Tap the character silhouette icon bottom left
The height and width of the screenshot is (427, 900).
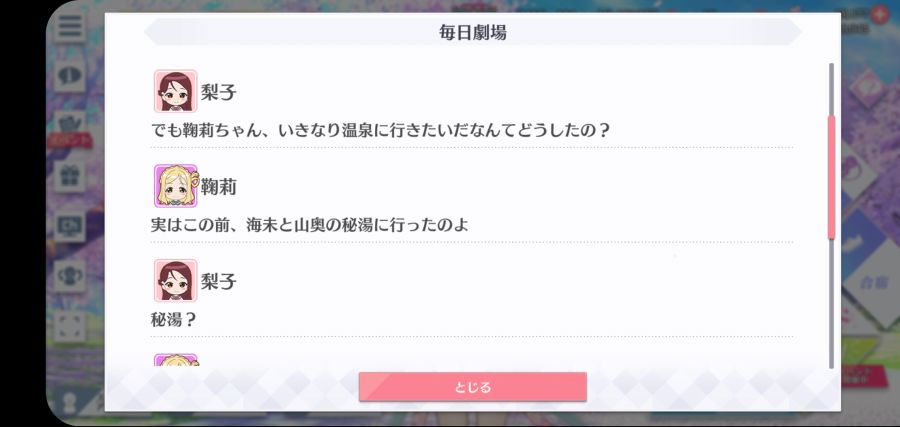point(70,402)
